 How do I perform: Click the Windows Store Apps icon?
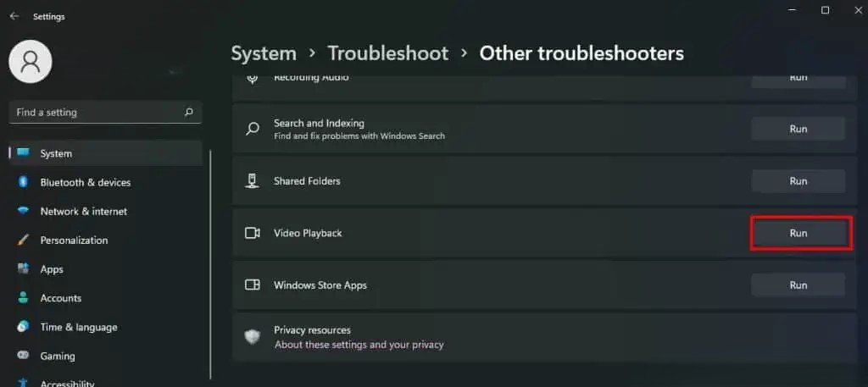pos(253,285)
